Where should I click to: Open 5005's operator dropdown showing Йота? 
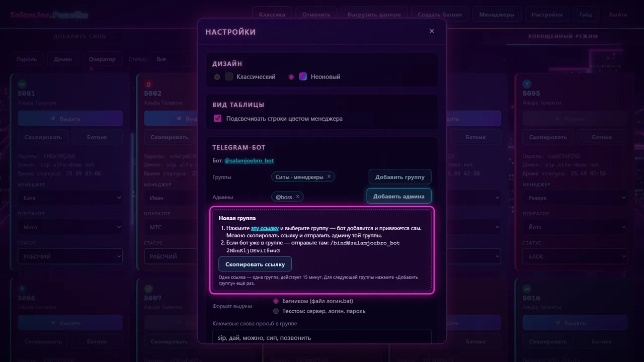(575, 227)
